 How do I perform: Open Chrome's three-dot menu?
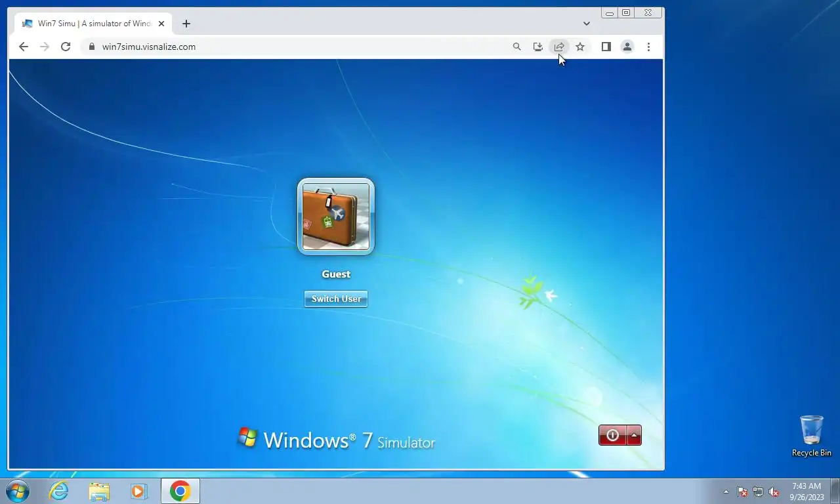tap(648, 47)
